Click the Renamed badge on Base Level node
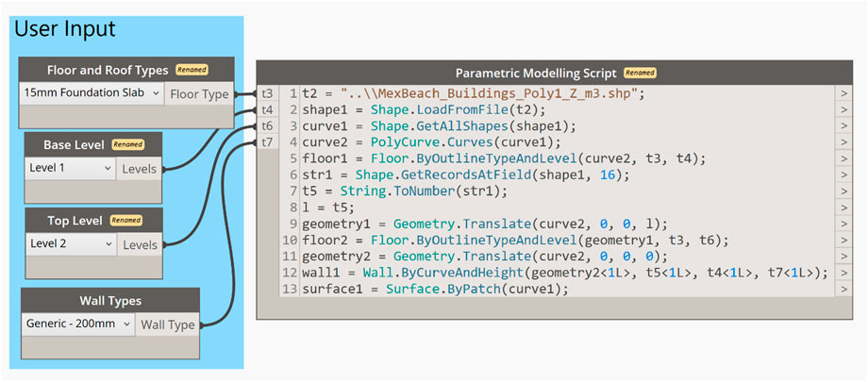The height and width of the screenshot is (382, 868). [x=125, y=144]
